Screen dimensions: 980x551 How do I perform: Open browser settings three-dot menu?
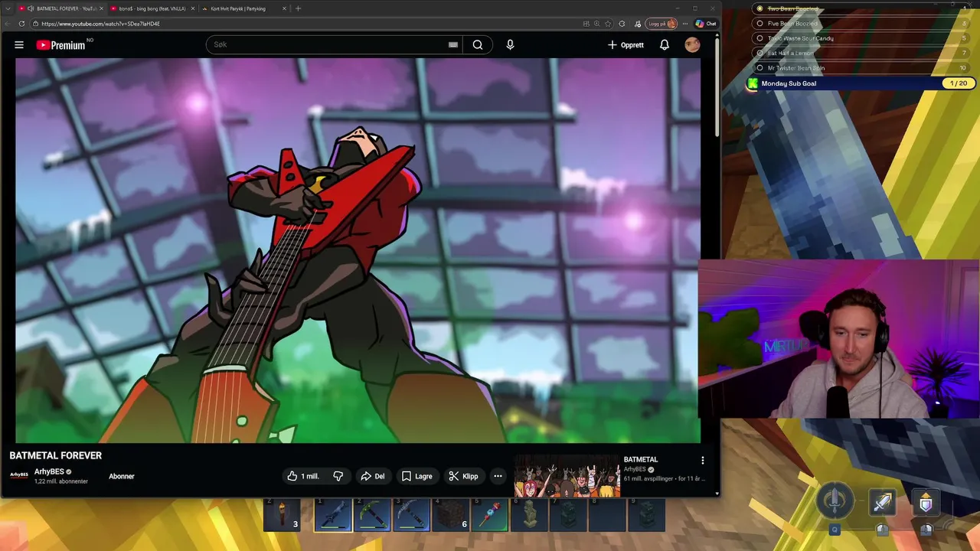[685, 24]
